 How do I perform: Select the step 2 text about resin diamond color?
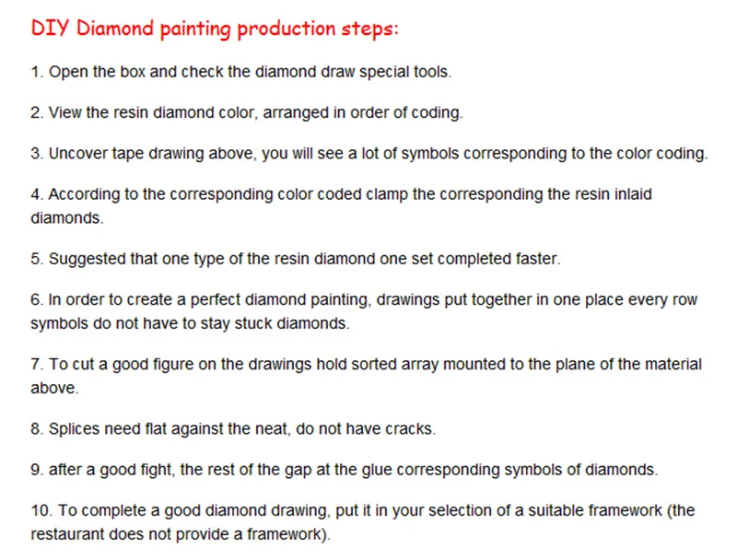[247, 112]
